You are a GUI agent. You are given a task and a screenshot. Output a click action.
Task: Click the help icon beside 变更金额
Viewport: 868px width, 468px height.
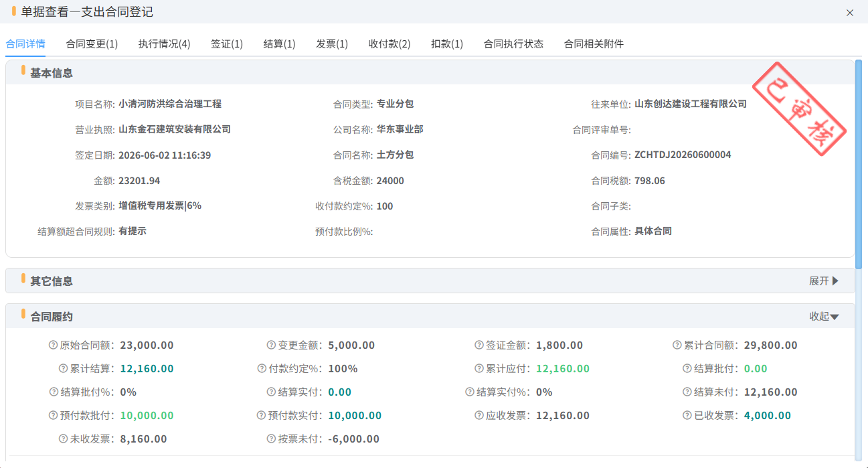[271, 345]
